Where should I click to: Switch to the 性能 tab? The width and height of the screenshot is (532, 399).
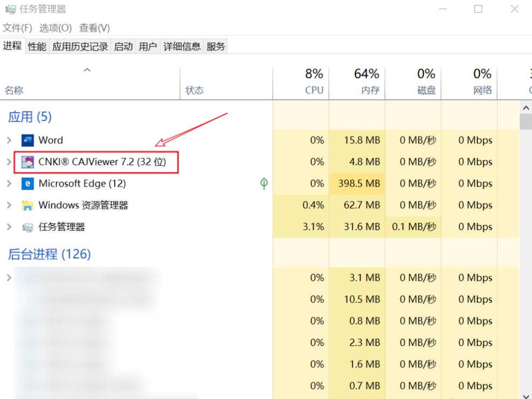(x=37, y=46)
